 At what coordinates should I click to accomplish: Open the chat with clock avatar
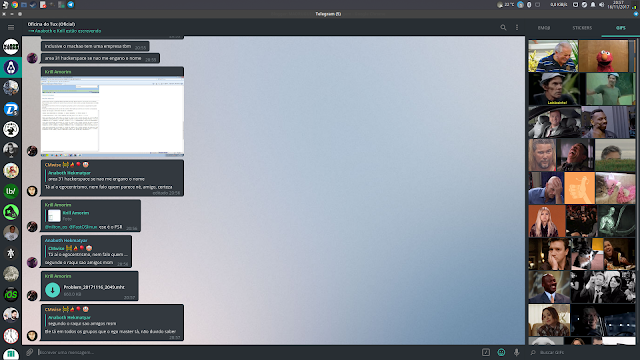(x=11, y=336)
